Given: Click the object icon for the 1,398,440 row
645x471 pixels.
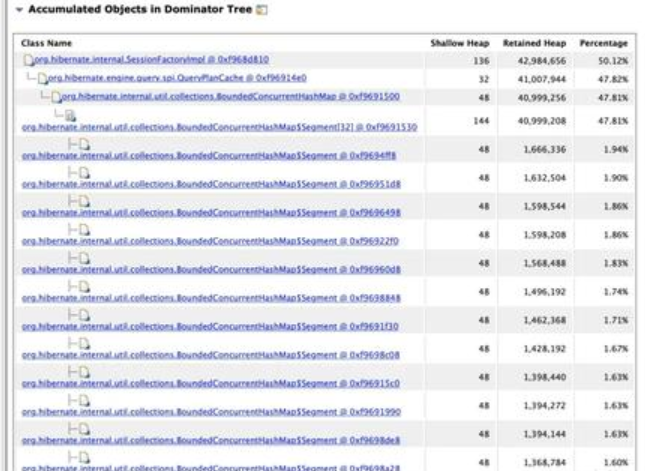Looking at the screenshot, I should pyautogui.click(x=84, y=372).
